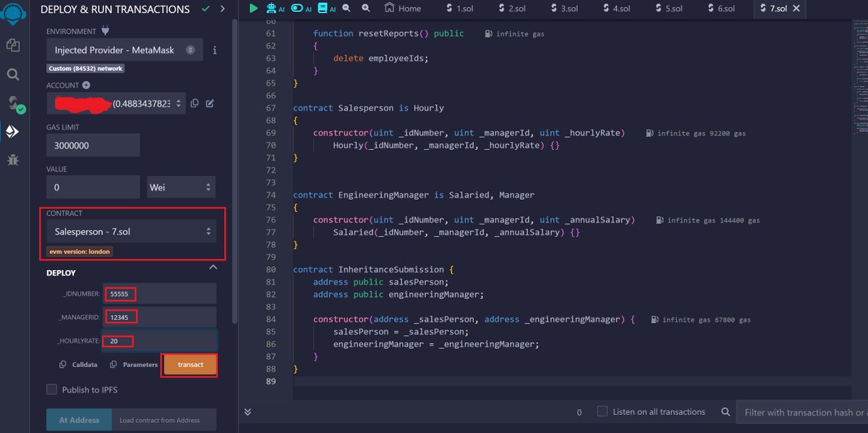Screen dimensions: 868x433
Task: Open the File Explorer sidebar icon
Action: (13, 45)
